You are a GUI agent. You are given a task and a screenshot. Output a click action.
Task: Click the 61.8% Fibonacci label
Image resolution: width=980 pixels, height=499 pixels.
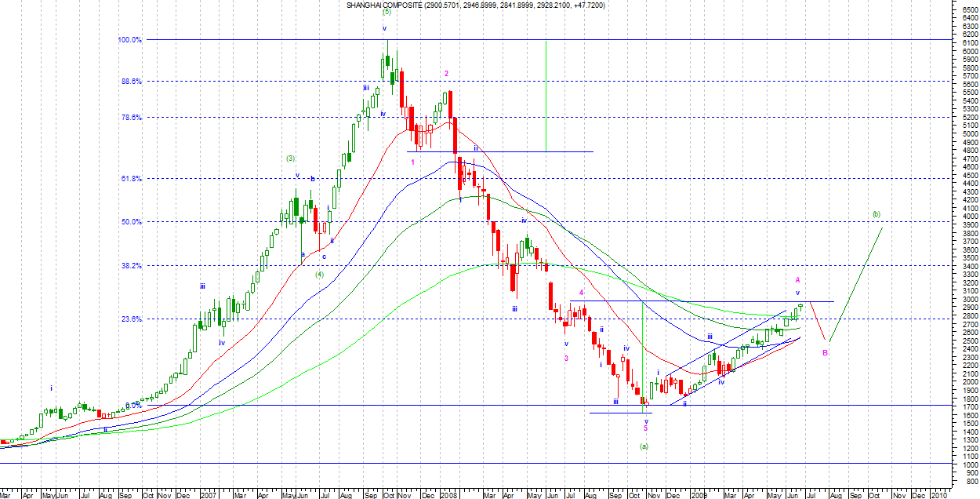(130, 179)
